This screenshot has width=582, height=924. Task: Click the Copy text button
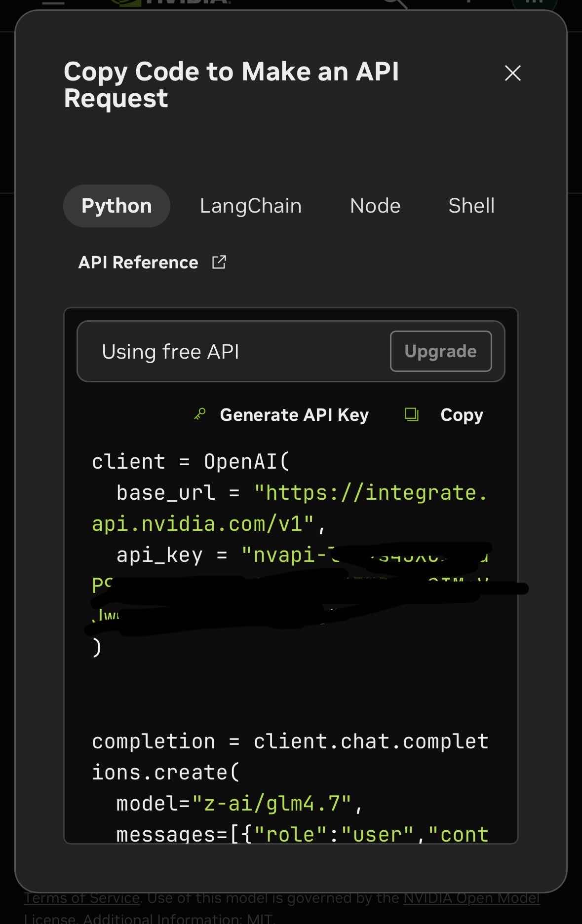pos(462,415)
